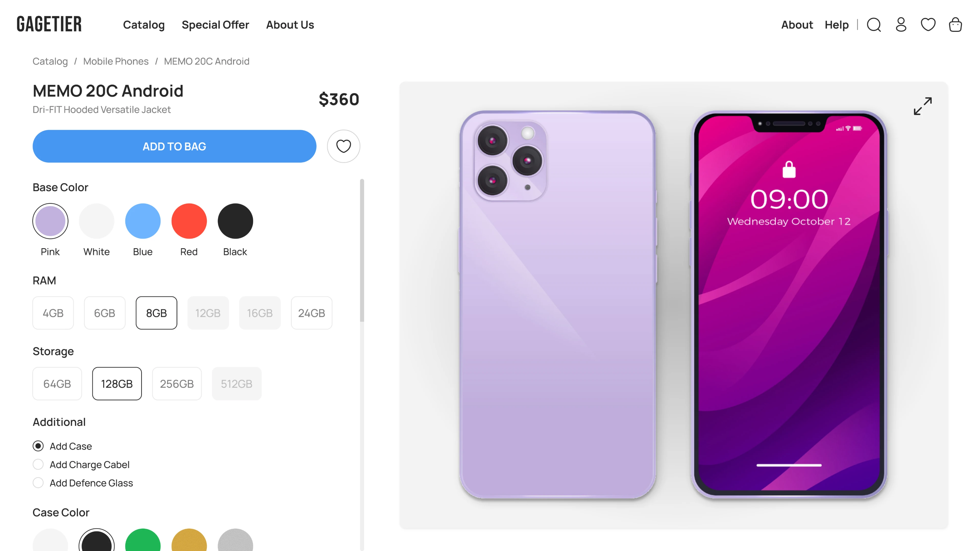The width and height of the screenshot is (980, 551).
Task: Select Add Charge Cabel option
Action: 38,464
